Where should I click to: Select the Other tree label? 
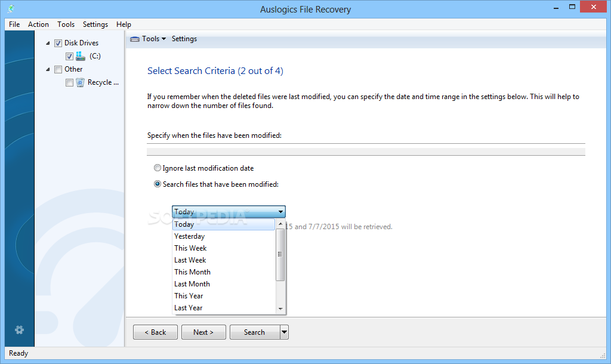(73, 69)
